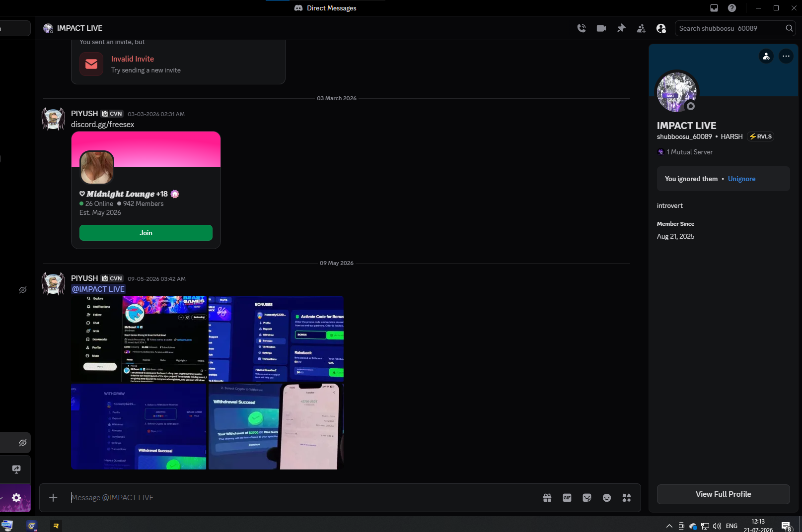This screenshot has width=802, height=532.
Task: Open the phone Withdrawal Success screenshot
Action: pos(276,427)
